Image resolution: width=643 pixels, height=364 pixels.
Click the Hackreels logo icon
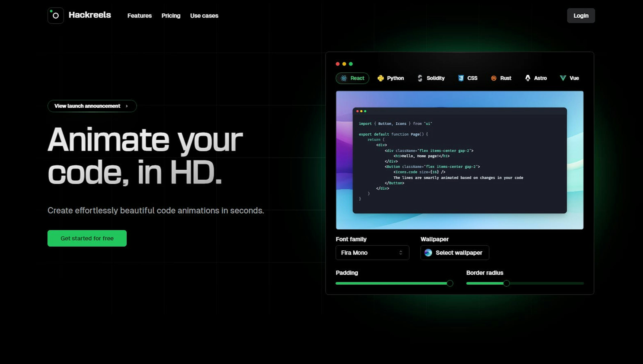coord(56,16)
